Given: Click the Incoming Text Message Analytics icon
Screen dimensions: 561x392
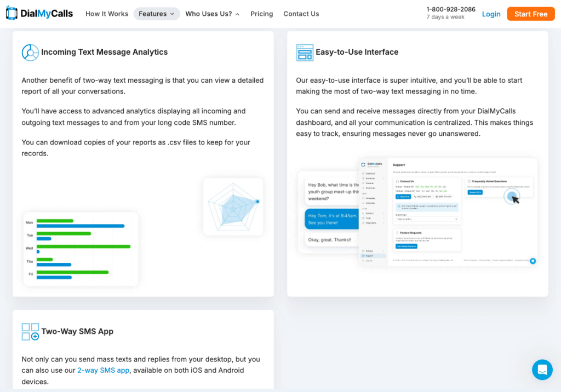Looking at the screenshot, I should tap(30, 53).
